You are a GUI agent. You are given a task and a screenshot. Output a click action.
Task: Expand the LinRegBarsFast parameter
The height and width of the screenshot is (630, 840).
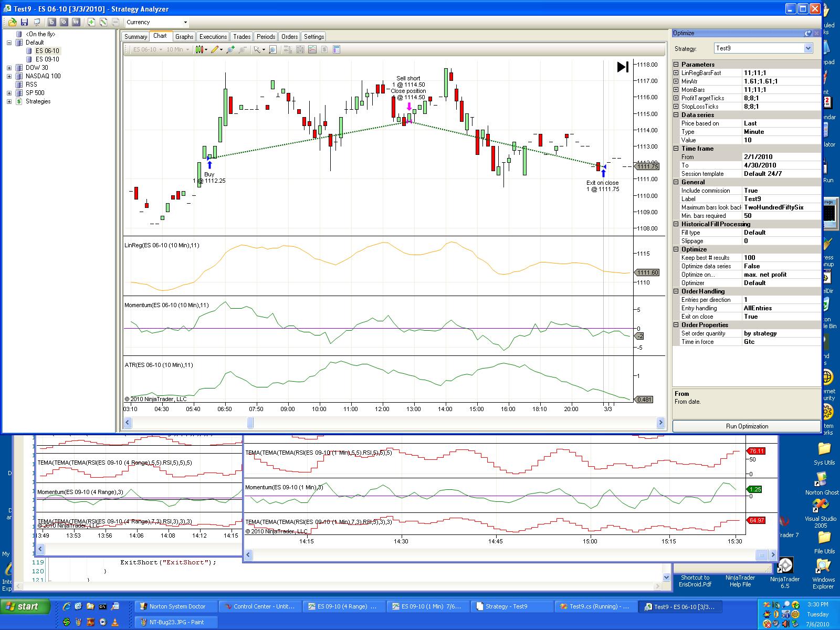click(676, 73)
